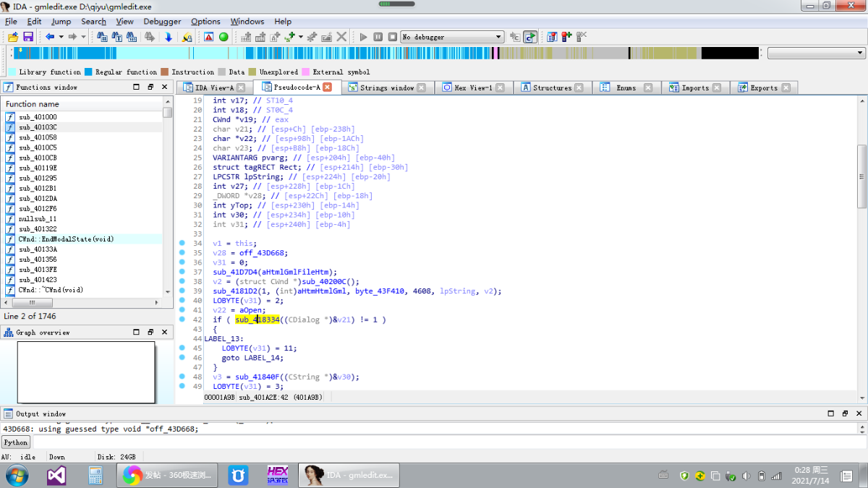868x488 pixels.
Task: Click the Python command input field
Action: tap(448, 442)
